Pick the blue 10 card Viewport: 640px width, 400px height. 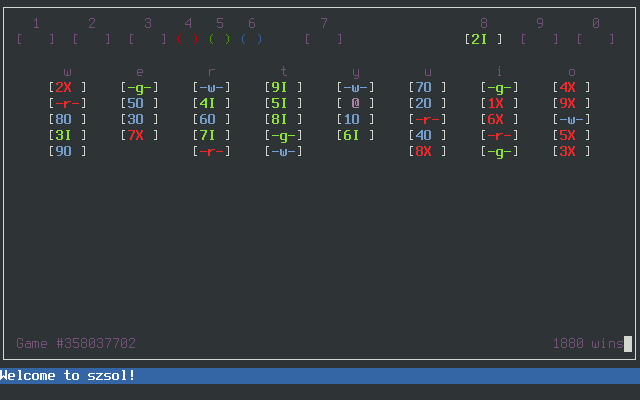click(356, 119)
